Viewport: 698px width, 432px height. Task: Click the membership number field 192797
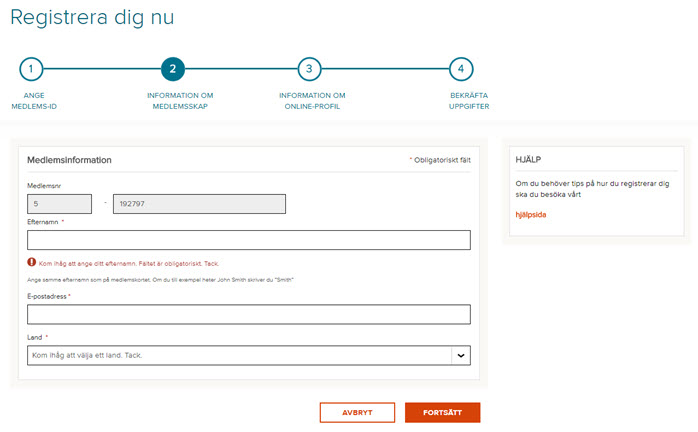coord(199,204)
